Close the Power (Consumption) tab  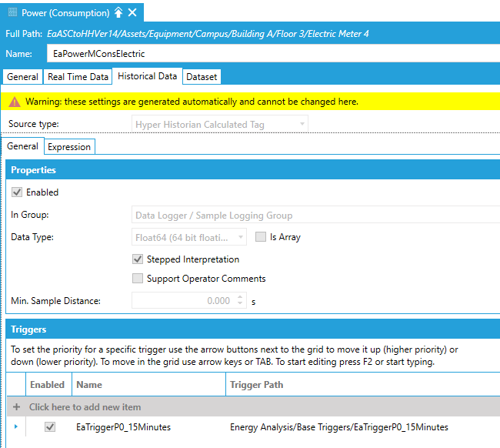[x=132, y=12]
